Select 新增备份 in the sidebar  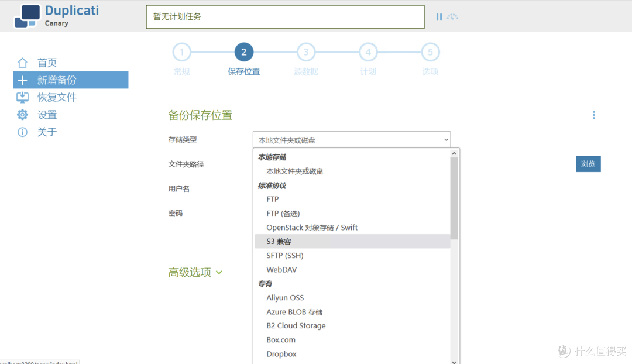point(71,80)
